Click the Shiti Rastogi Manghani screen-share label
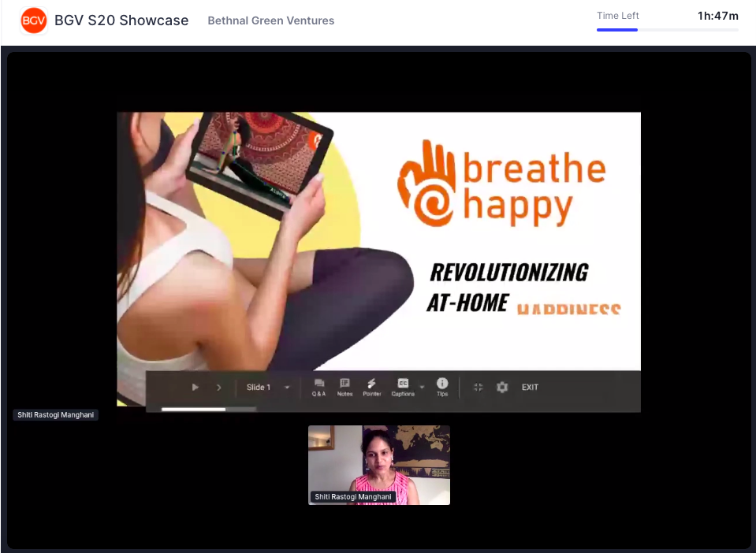The width and height of the screenshot is (756, 553). click(55, 414)
